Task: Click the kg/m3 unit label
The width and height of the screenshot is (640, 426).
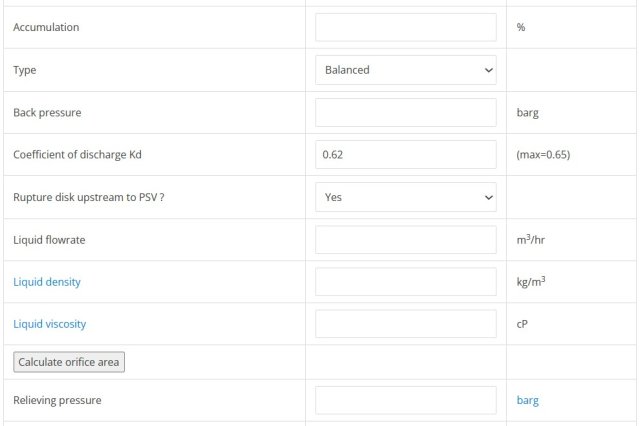Action: click(531, 282)
